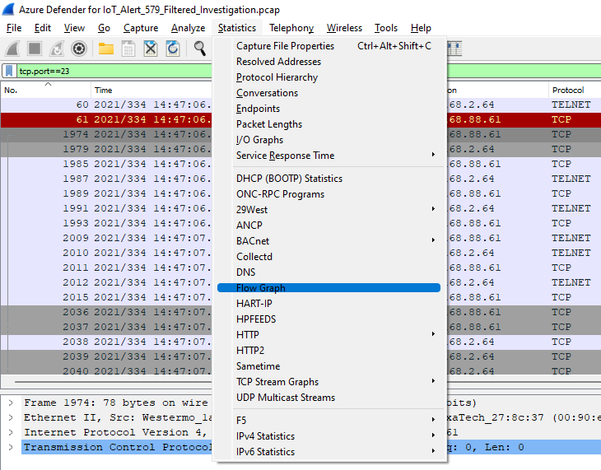Viewport: 601px width, 470px height.
Task: Sort by the Time column header
Action: 151,90
